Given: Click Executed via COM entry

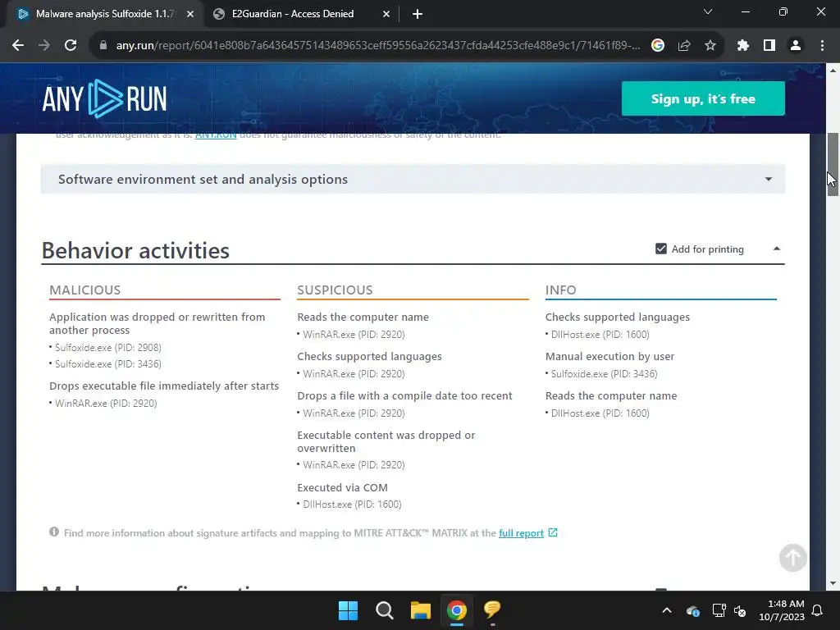Looking at the screenshot, I should coord(342,487).
